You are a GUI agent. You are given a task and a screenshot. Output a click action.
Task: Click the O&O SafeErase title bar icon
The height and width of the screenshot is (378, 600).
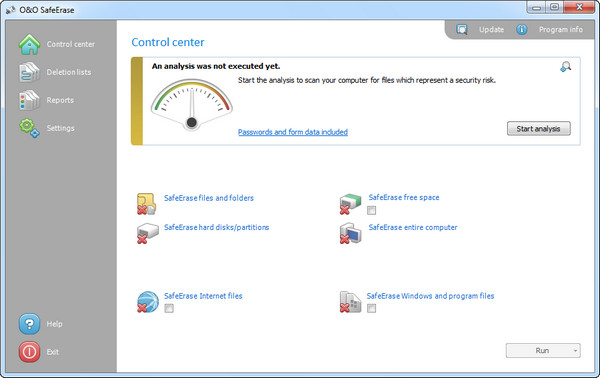(10, 10)
